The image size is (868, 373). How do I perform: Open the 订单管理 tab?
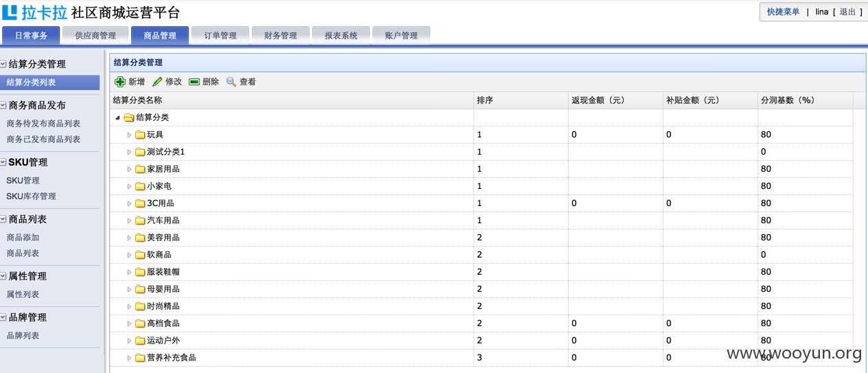click(x=220, y=36)
